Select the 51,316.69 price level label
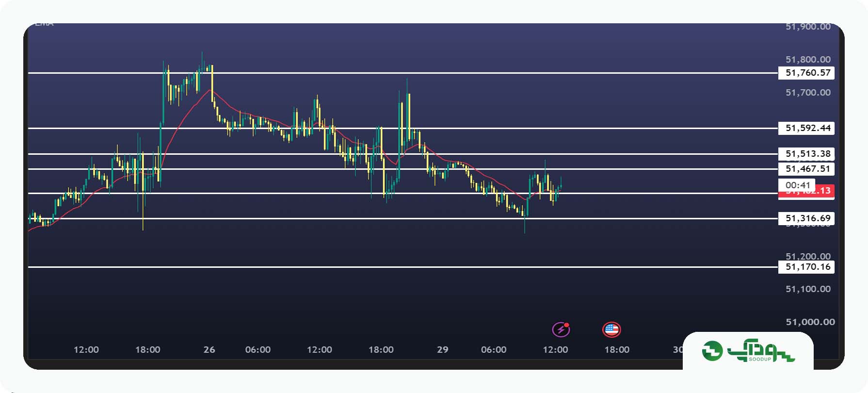868x393 pixels. 806,218
